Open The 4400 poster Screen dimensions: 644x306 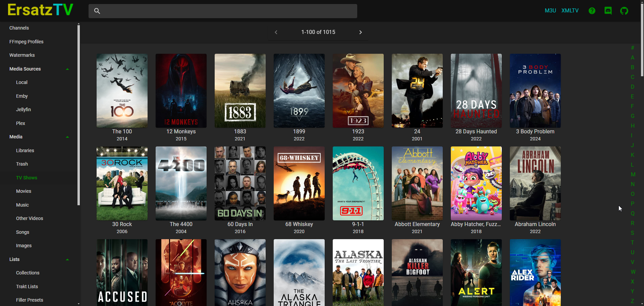pos(181,183)
